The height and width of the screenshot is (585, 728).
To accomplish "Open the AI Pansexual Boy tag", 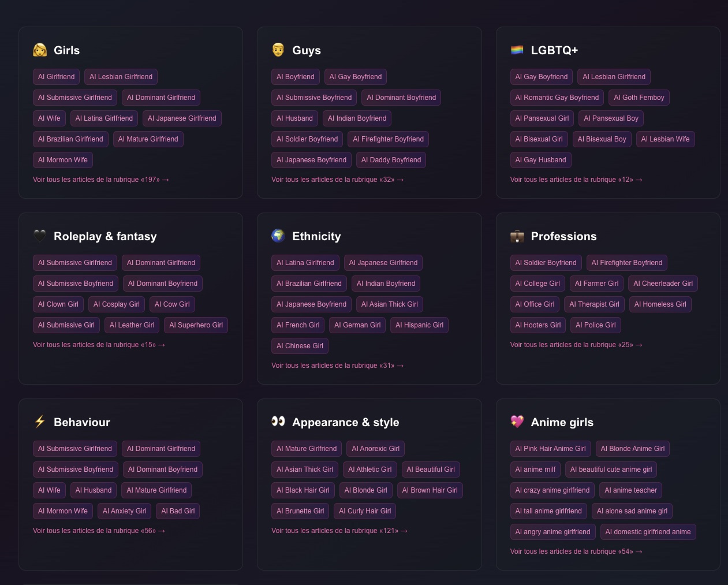I will (611, 118).
